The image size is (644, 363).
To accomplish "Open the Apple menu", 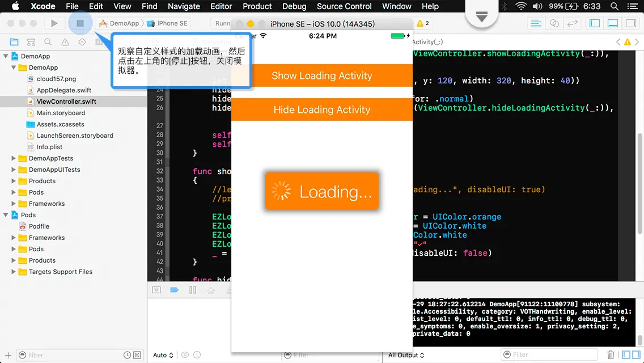I will (x=15, y=6).
